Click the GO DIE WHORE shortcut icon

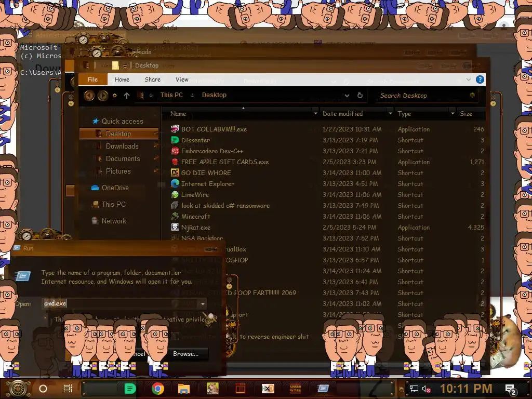[175, 172]
